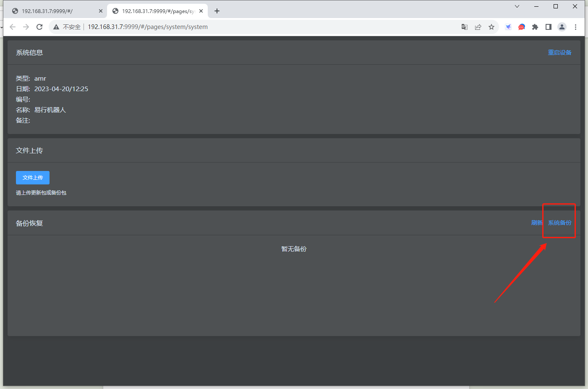Reload the page with refresh icon
588x389 pixels.
tap(39, 27)
